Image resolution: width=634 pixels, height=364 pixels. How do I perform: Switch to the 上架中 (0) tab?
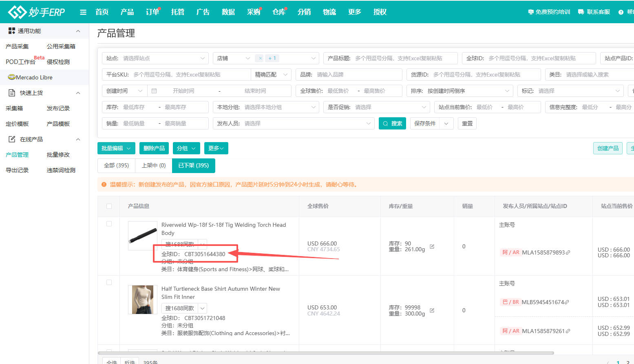[153, 165]
